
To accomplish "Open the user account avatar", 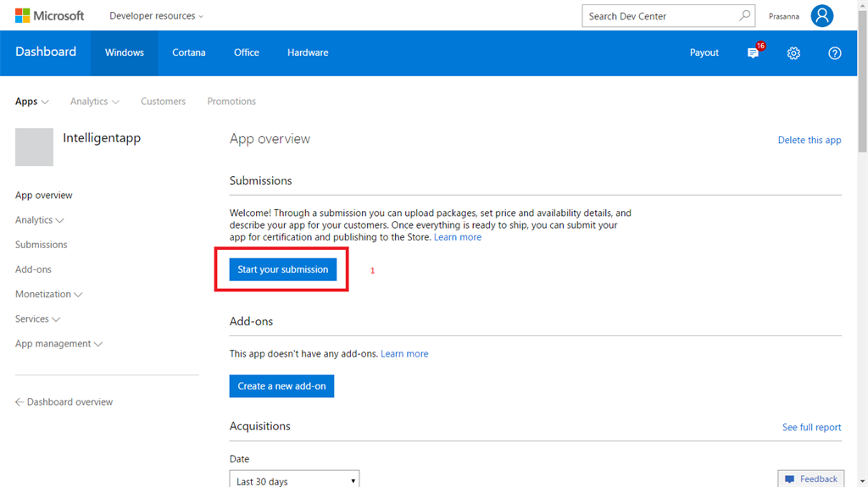I will (x=821, y=16).
